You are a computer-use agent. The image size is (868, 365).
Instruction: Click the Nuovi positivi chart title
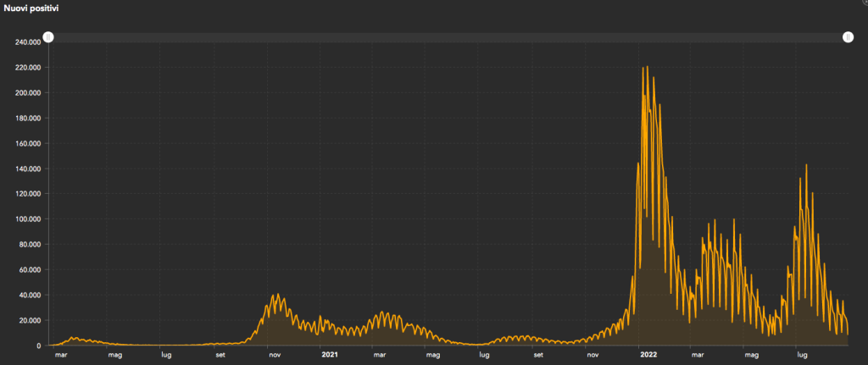pyautogui.click(x=31, y=8)
